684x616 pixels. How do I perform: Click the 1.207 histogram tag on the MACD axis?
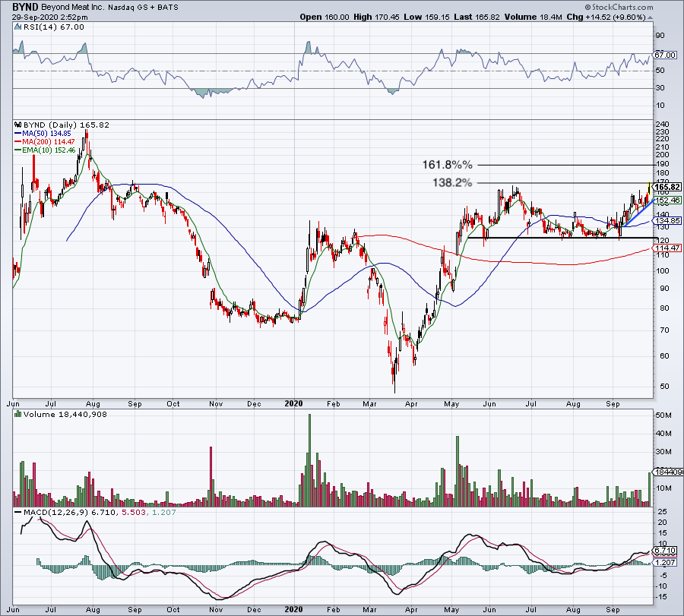click(666, 562)
